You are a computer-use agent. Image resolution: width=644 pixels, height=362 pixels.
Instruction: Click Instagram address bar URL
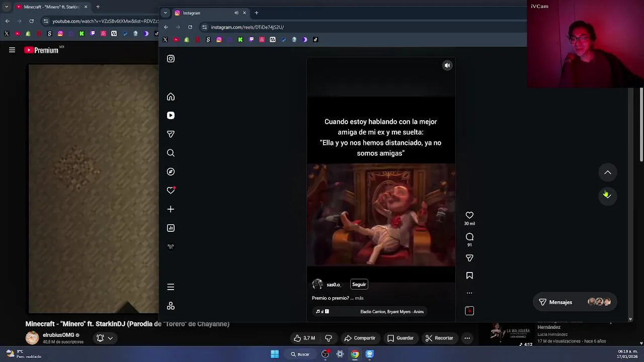(x=248, y=27)
